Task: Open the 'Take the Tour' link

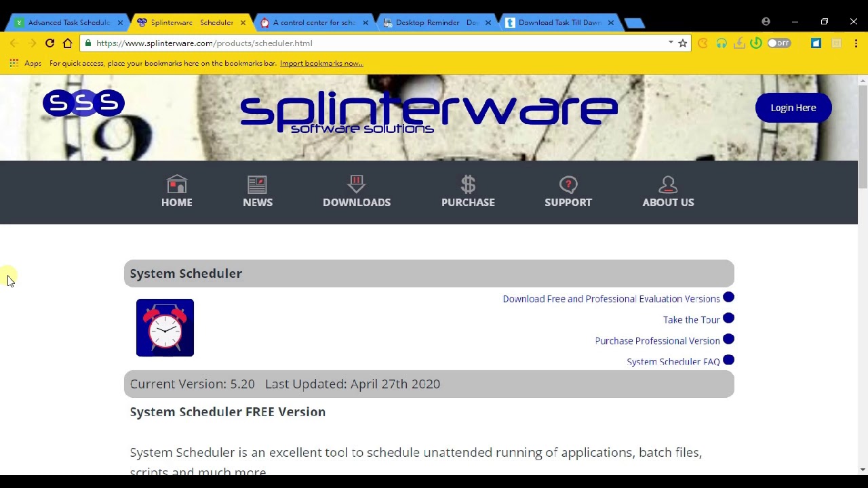Action: click(692, 320)
